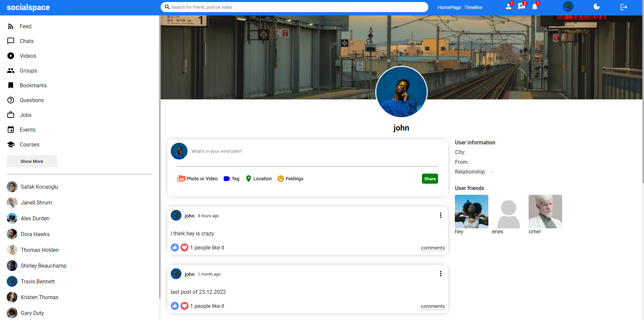This screenshot has height=320, width=644.
Task: Open the Chats bubble icon
Action: click(x=11, y=41)
